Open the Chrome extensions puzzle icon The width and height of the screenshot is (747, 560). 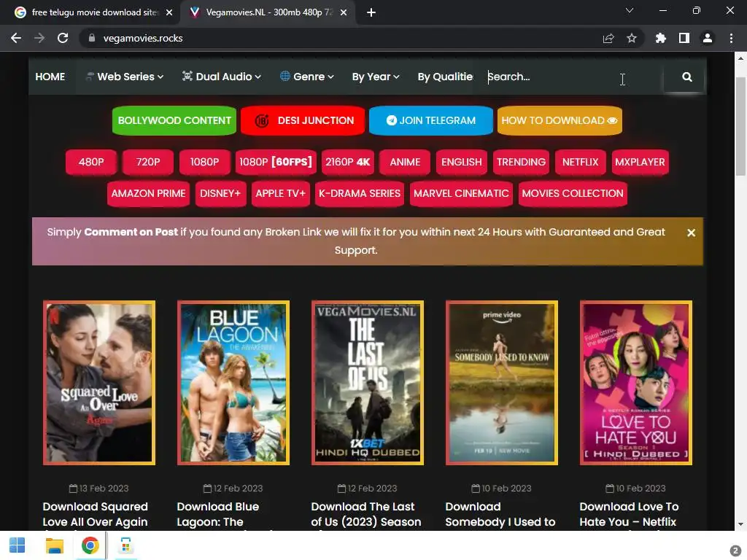(661, 38)
